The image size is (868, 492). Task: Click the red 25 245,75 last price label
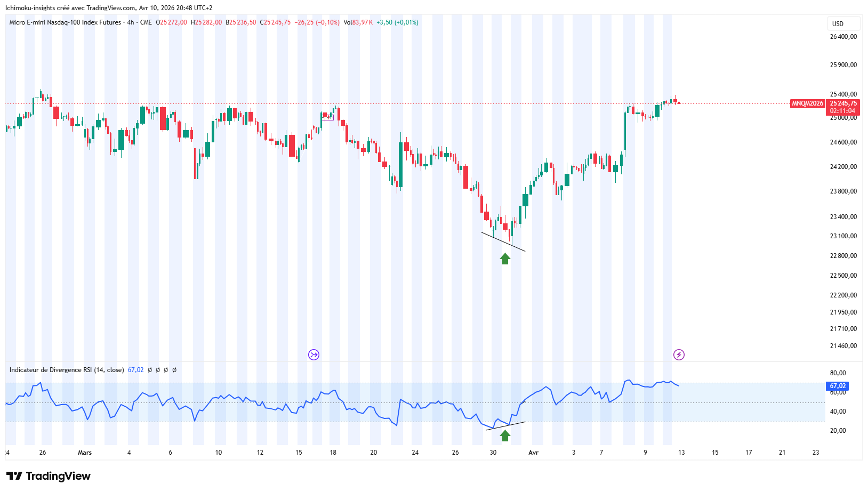click(x=843, y=103)
